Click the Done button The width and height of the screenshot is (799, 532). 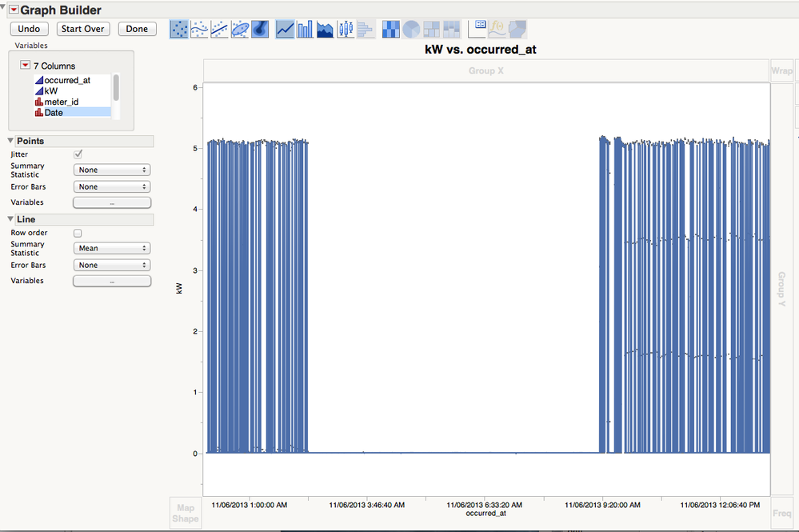click(137, 29)
